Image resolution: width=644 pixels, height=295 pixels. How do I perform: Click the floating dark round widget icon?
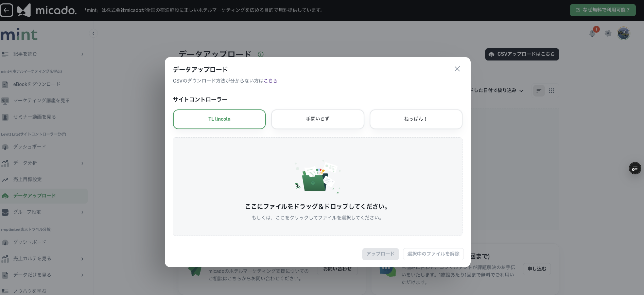point(635,169)
